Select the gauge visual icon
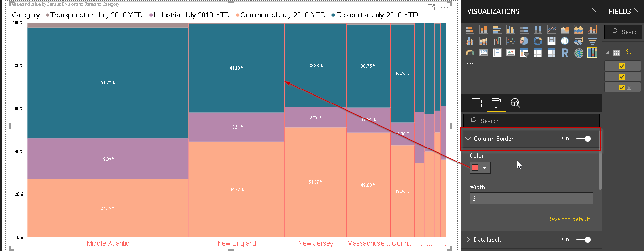644x251 pixels. pyautogui.click(x=470, y=53)
